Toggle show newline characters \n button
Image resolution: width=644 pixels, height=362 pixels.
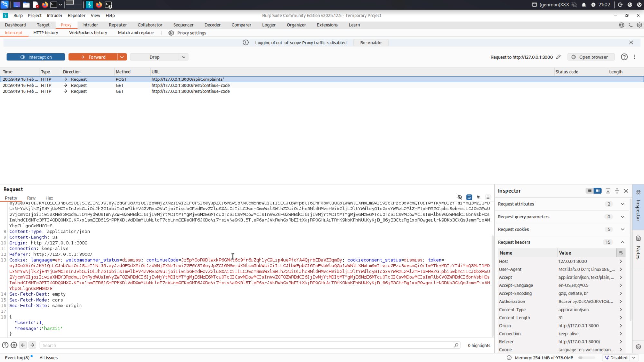[478, 197]
